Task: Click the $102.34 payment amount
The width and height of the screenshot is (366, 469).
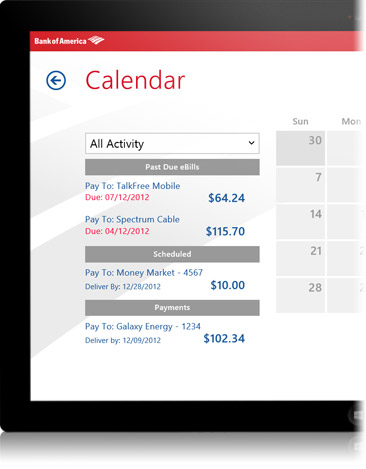Action: click(224, 339)
